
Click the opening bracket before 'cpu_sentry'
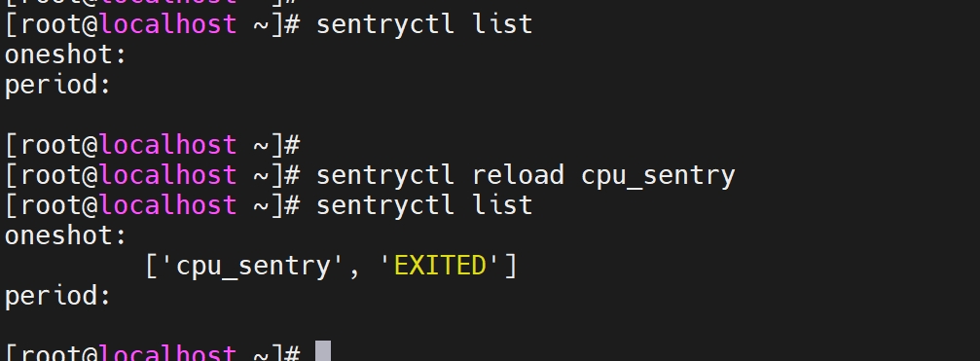click(151, 267)
